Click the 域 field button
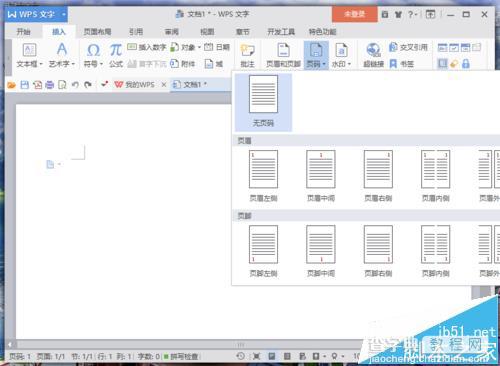 (x=213, y=64)
